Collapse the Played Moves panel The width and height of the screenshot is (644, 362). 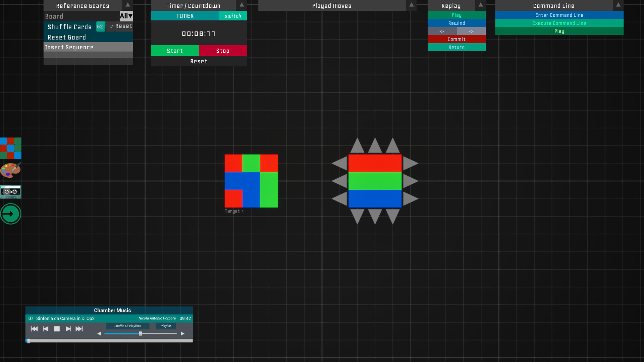411,5
